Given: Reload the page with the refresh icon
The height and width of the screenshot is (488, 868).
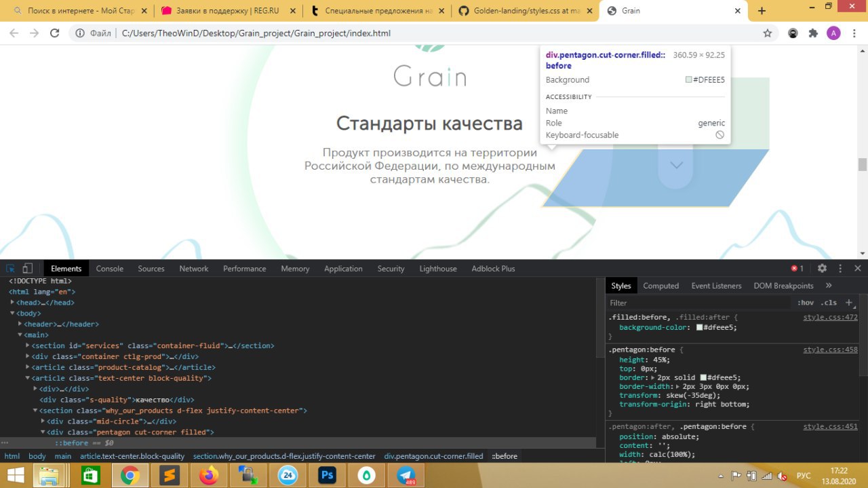Looking at the screenshot, I should point(55,33).
